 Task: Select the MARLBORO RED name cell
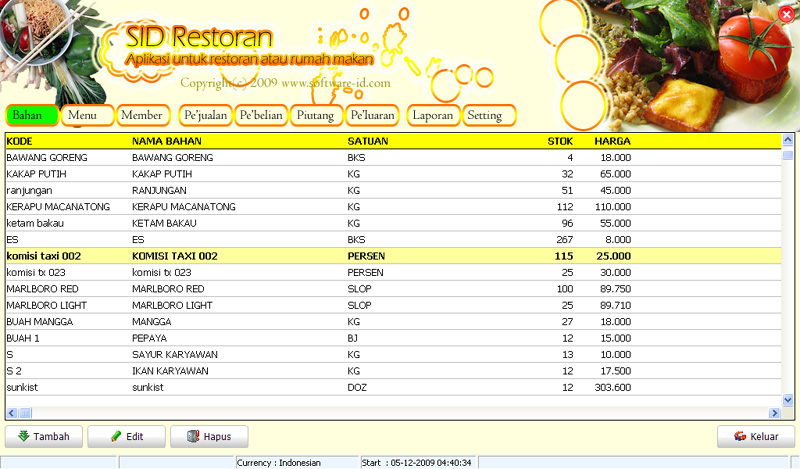point(168,289)
